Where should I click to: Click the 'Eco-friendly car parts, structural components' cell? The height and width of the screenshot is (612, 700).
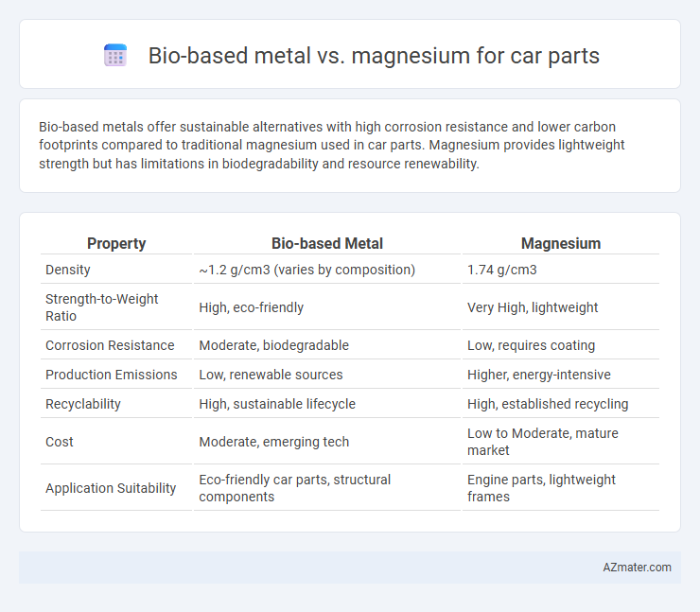pyautogui.click(x=294, y=488)
